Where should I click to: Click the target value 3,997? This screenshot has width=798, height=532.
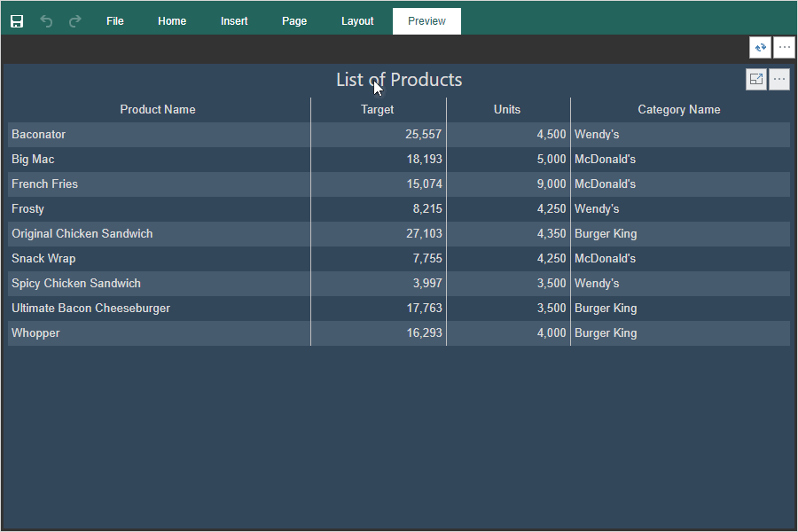point(427,283)
